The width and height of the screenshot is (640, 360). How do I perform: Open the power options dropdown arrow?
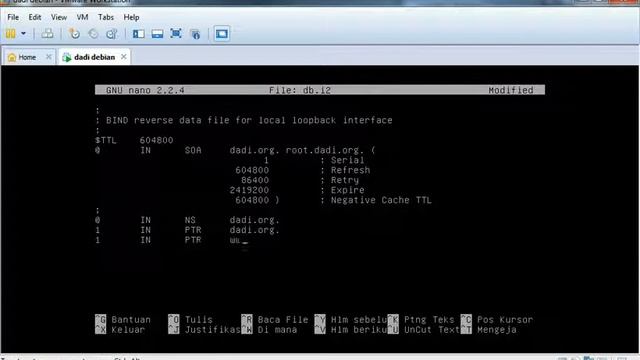[23, 33]
